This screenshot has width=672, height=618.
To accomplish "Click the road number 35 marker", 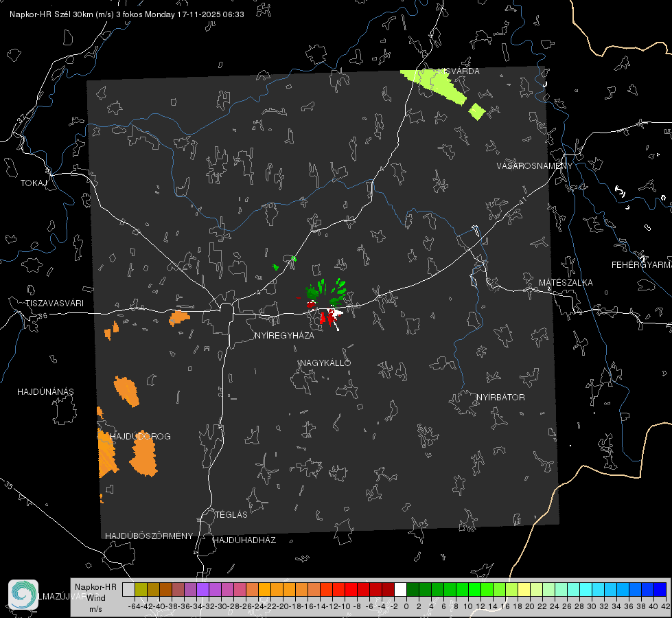I will (x=8, y=486).
